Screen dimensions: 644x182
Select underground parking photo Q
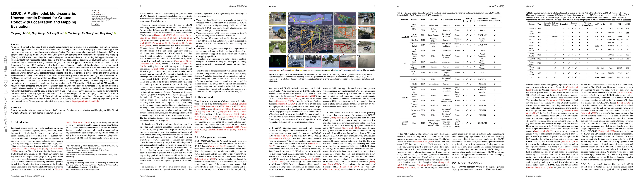point(366,19)
